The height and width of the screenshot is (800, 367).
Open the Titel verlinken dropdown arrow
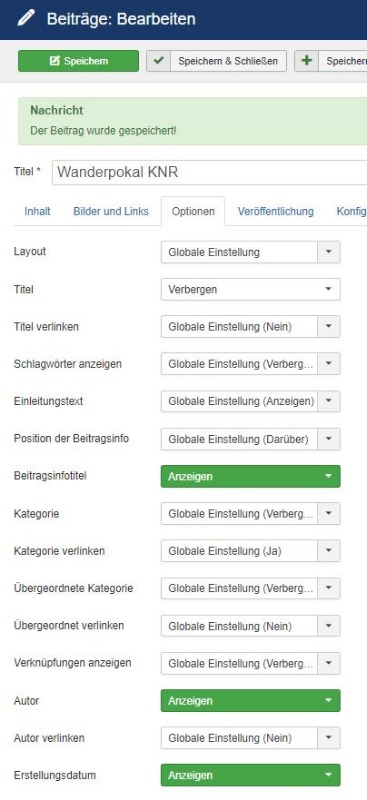click(329, 327)
